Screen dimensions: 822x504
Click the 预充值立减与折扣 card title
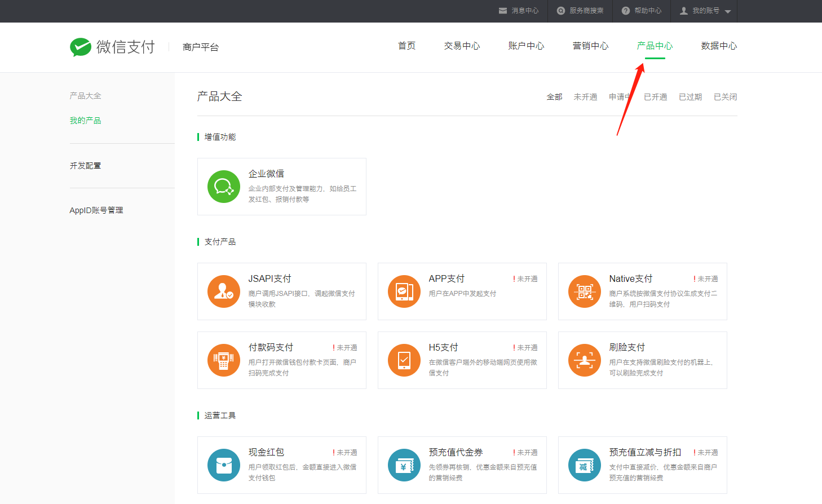click(x=645, y=452)
